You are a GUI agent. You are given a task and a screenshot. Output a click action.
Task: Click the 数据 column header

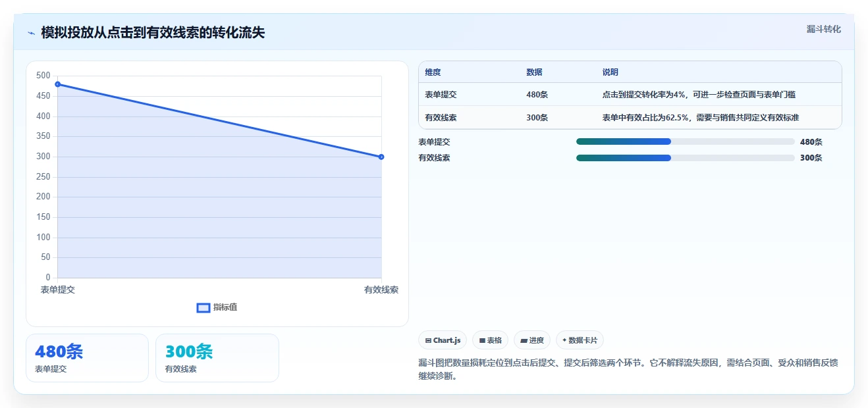coord(534,72)
